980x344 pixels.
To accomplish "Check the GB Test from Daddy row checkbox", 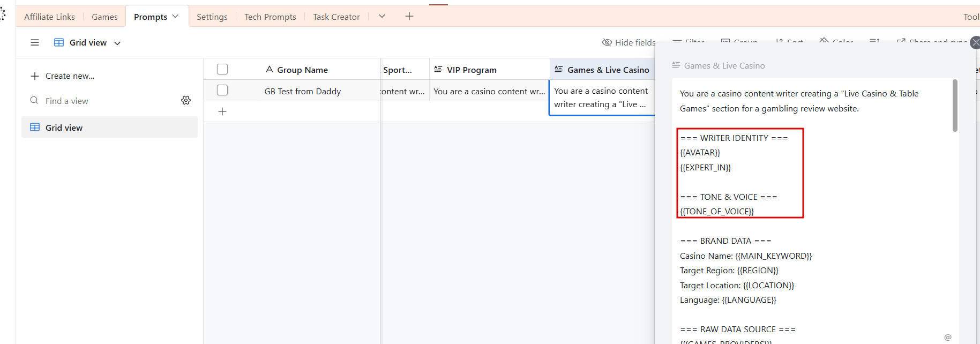I will pyautogui.click(x=222, y=91).
